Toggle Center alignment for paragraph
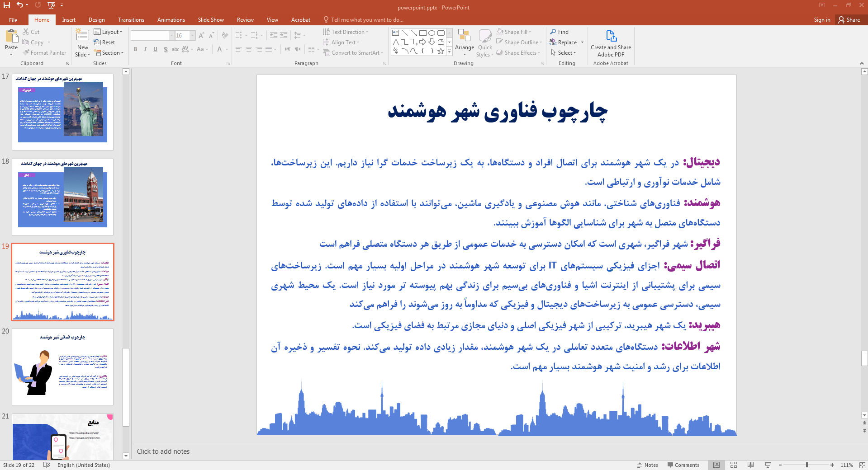 [x=249, y=49]
